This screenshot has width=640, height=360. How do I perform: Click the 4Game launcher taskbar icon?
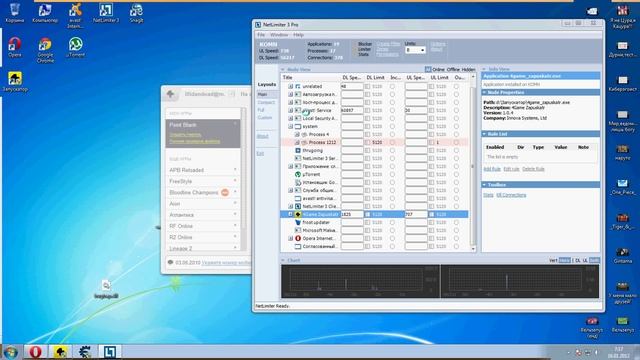(x=60, y=352)
